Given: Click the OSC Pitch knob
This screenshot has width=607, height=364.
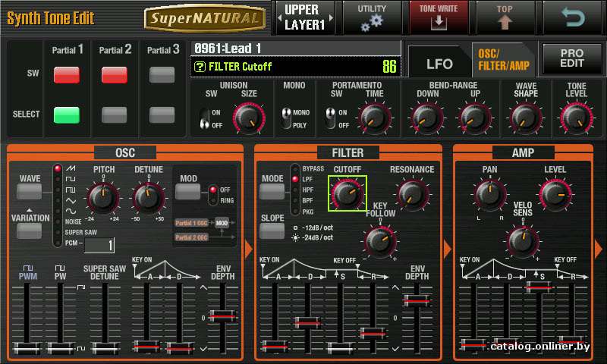Looking at the screenshot, I should pos(103,198).
